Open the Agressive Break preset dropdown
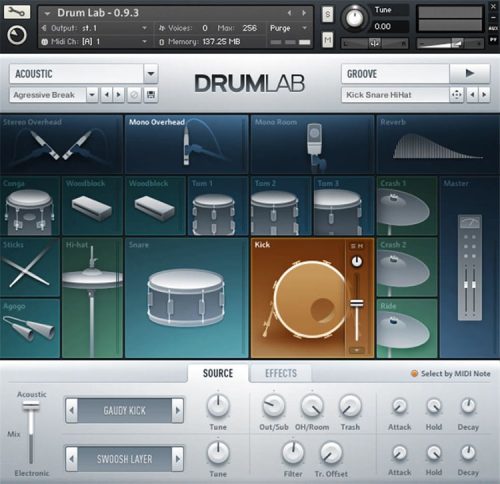500x484 pixels. click(x=92, y=95)
